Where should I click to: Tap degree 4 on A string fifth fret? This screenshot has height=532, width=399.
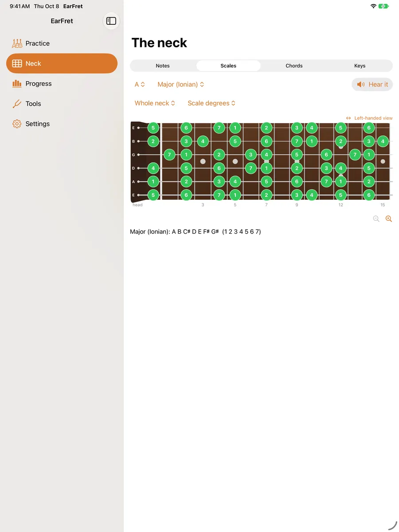(235, 181)
